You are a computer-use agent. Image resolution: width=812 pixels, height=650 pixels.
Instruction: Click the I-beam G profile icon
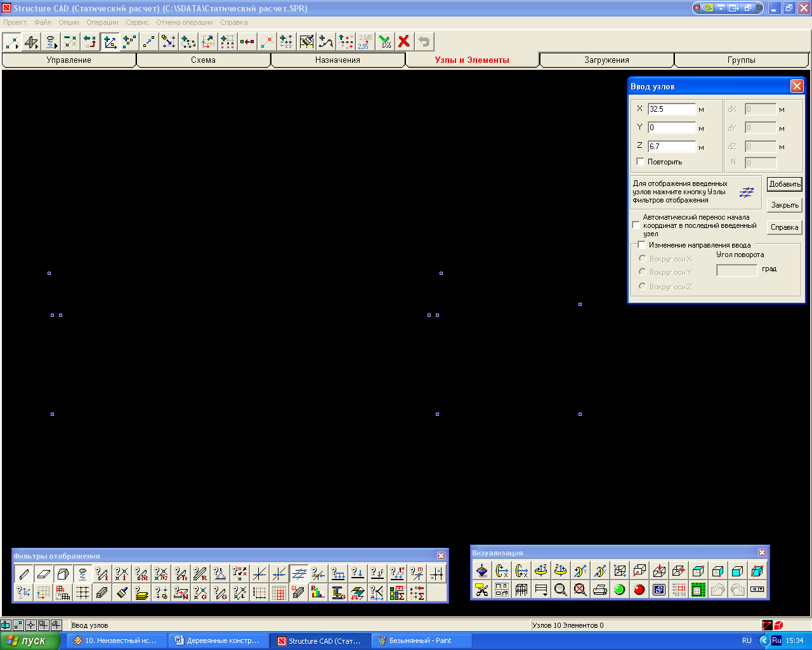[x=337, y=593]
